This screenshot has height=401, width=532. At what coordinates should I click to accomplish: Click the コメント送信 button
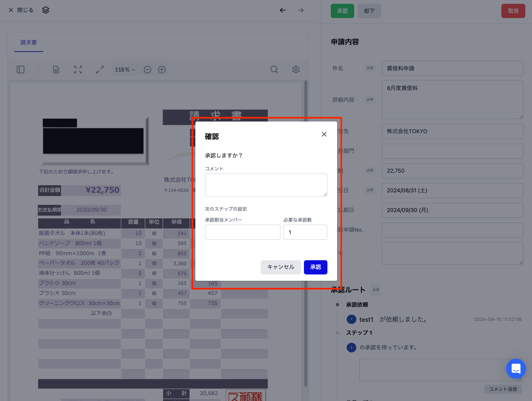click(x=503, y=389)
